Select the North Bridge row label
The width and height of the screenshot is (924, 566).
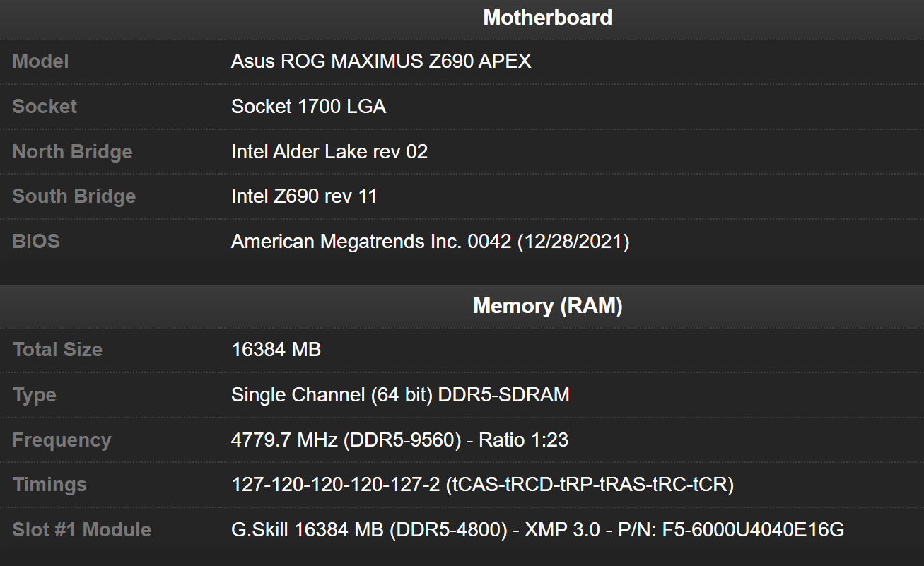[x=71, y=151]
